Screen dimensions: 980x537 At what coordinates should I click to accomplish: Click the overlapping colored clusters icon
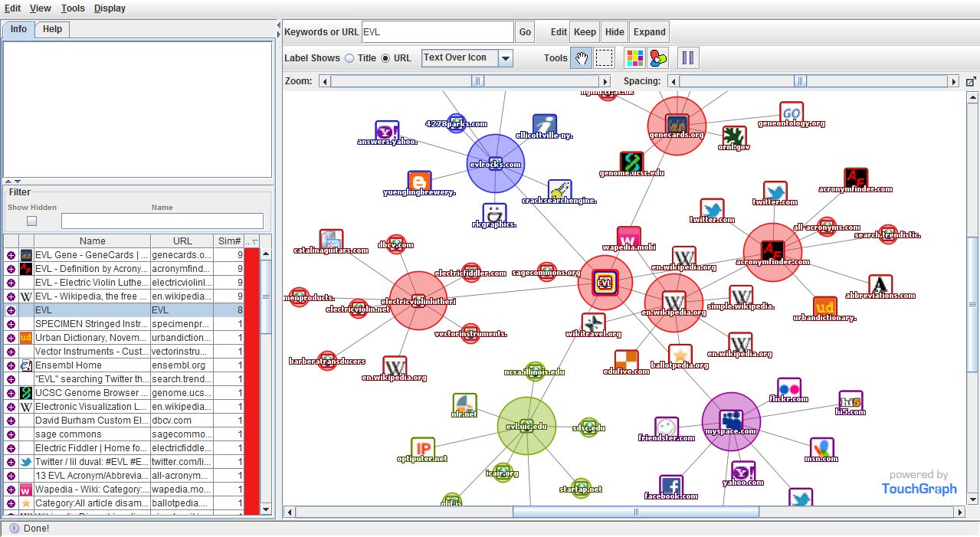[657, 57]
